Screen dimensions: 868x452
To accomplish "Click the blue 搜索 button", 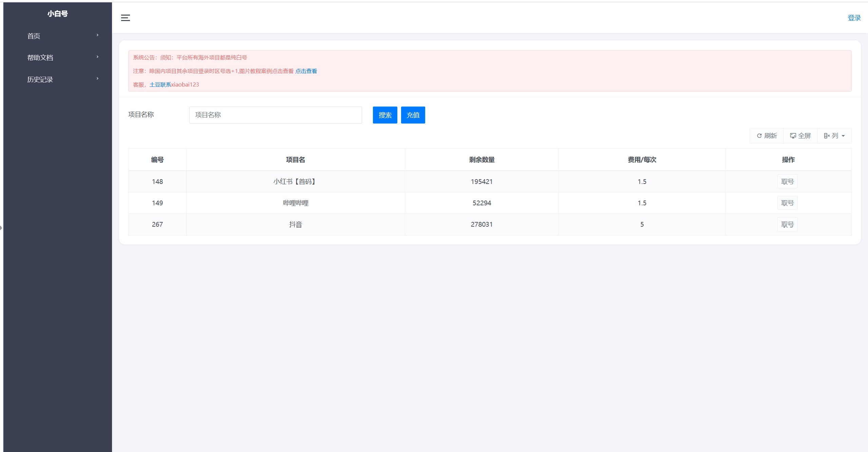I will [x=385, y=115].
